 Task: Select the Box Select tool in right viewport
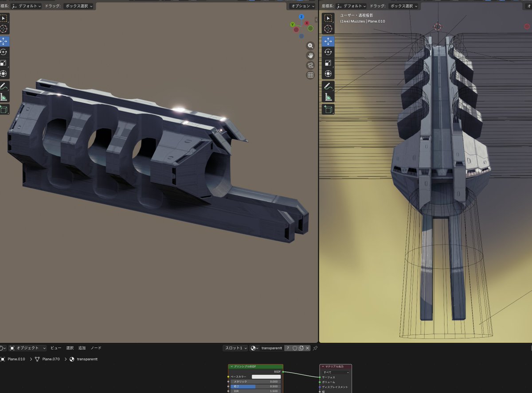pyautogui.click(x=328, y=18)
